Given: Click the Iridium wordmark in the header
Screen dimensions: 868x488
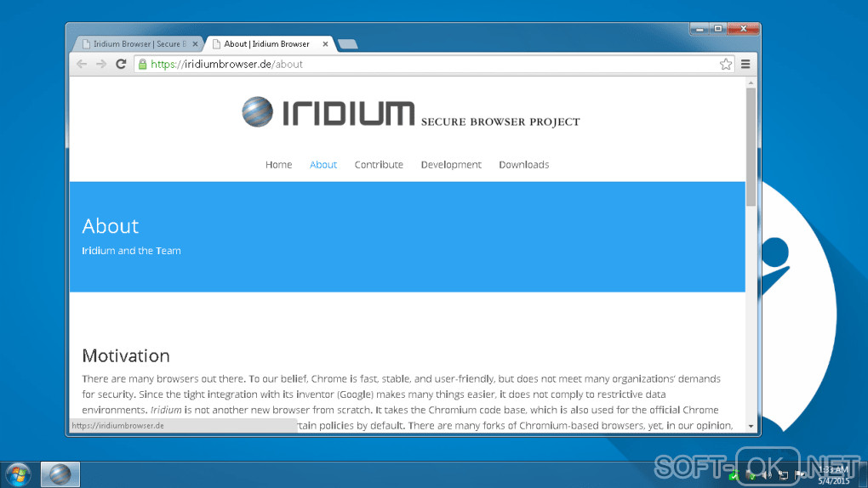Looking at the screenshot, I should point(348,113).
